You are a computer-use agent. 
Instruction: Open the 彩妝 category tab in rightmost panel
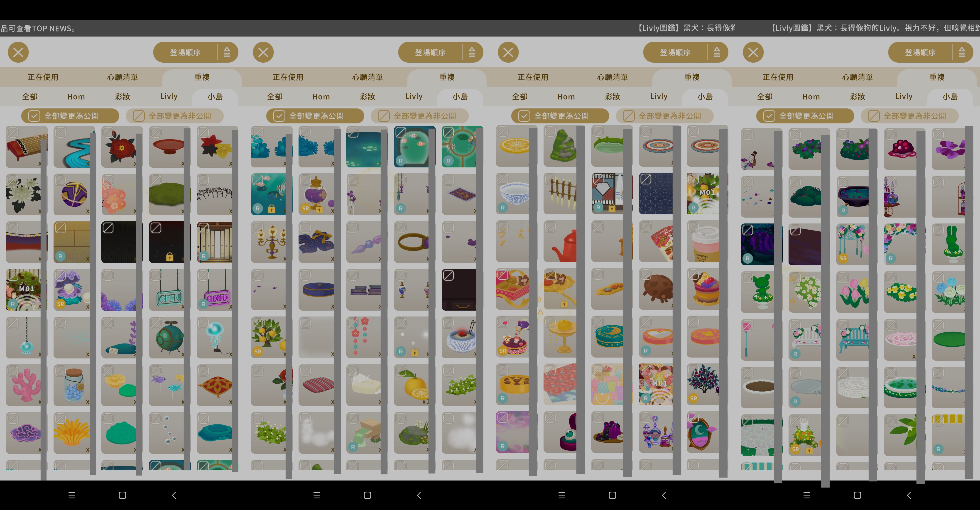857,97
